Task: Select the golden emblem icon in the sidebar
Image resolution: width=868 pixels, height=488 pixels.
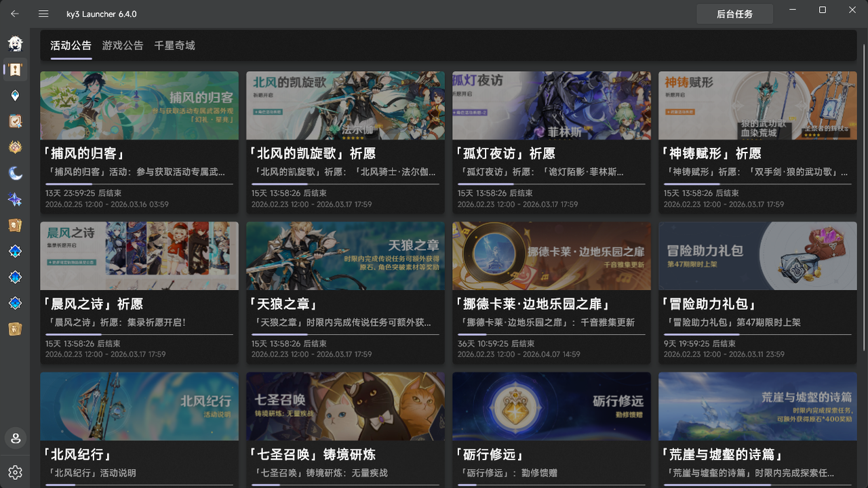Action: [15, 146]
